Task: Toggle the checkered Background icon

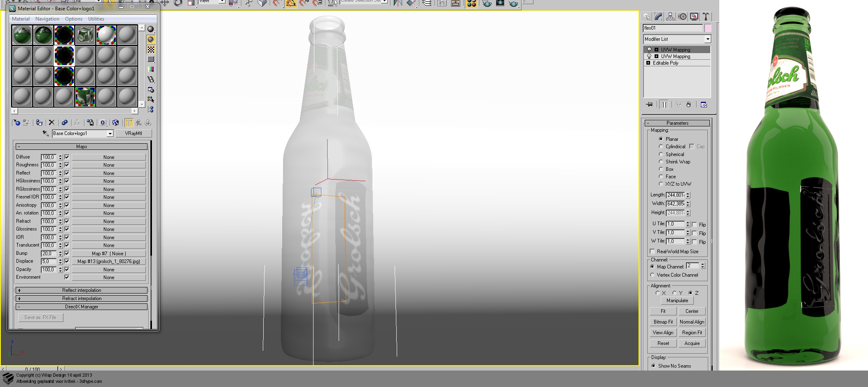Action: point(151,49)
